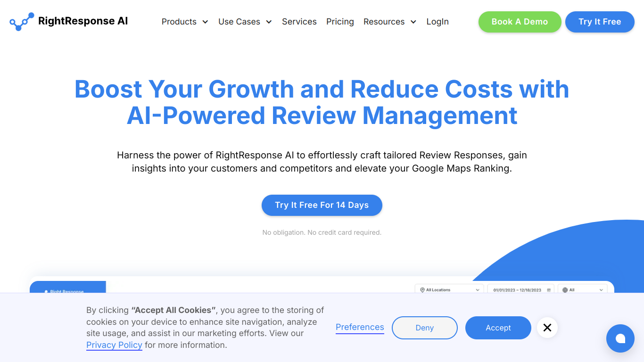
Task: Expand the Products menu chevron
Action: pyautogui.click(x=205, y=22)
